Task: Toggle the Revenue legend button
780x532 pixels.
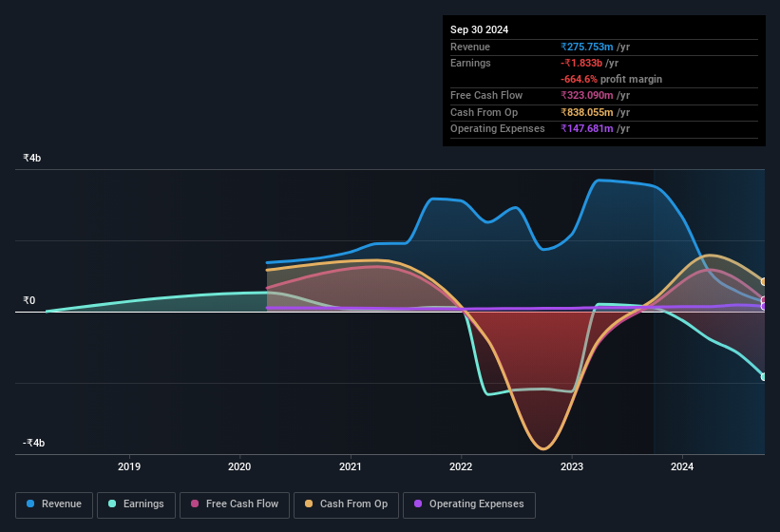Action: tap(54, 505)
